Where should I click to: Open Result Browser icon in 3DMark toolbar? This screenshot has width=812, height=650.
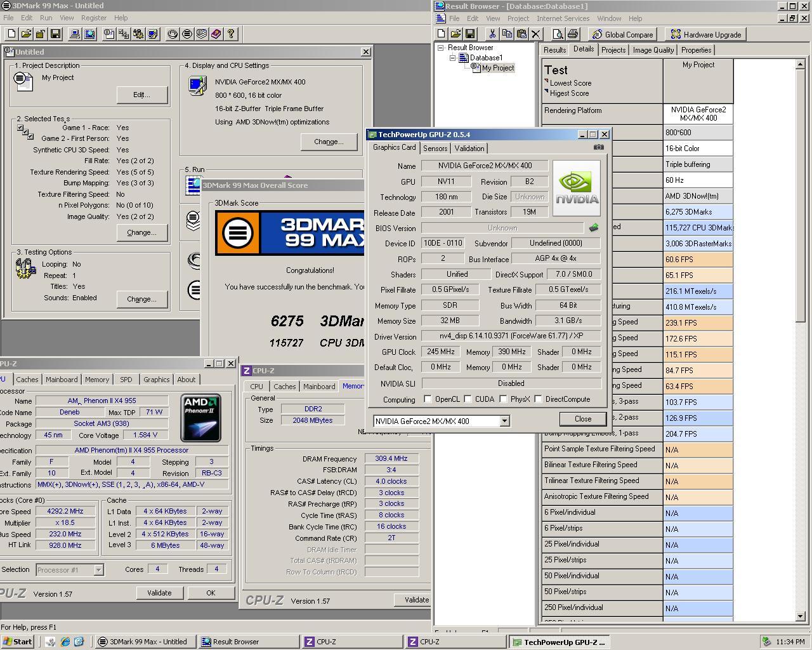tap(89, 34)
